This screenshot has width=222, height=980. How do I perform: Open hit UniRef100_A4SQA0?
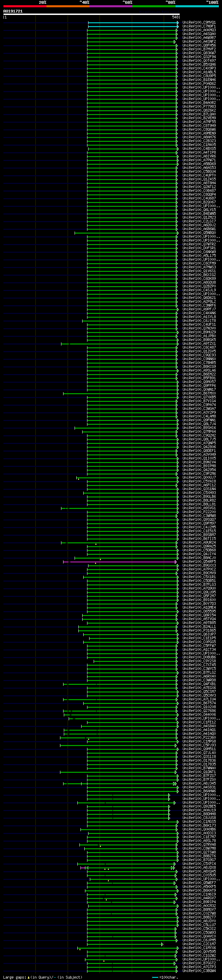[199, 34]
